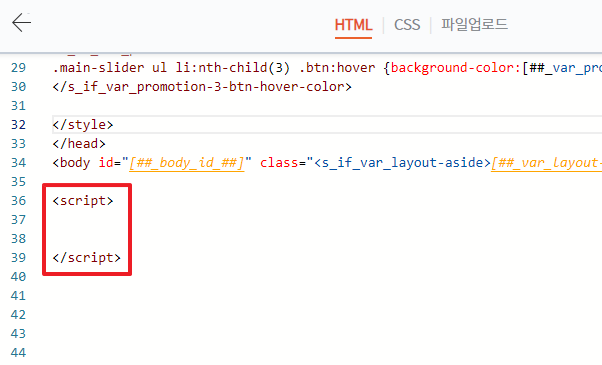Click the class attribute on line 34

[x=279, y=163]
